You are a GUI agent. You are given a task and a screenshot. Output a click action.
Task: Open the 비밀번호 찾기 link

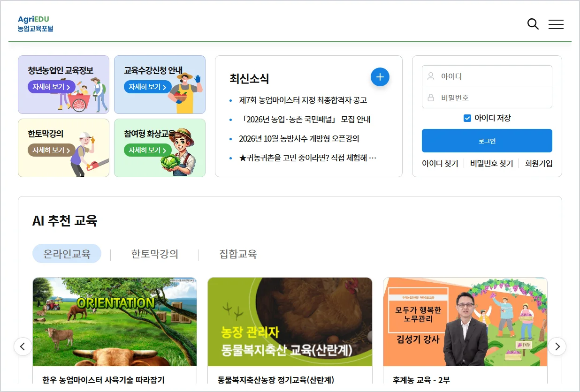491,164
